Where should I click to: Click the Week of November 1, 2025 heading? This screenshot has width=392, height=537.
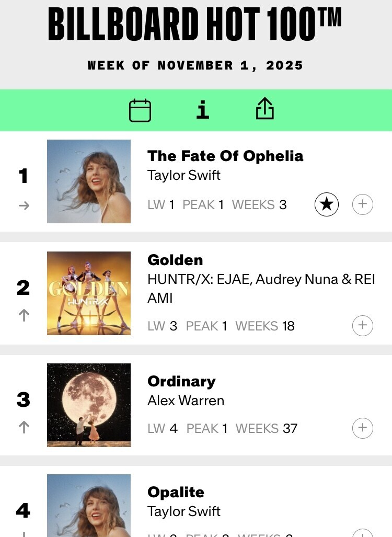point(195,65)
